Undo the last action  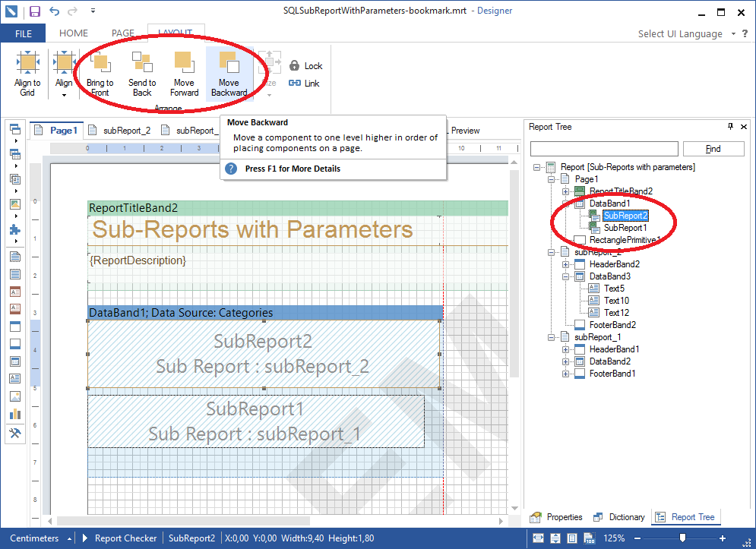(55, 11)
